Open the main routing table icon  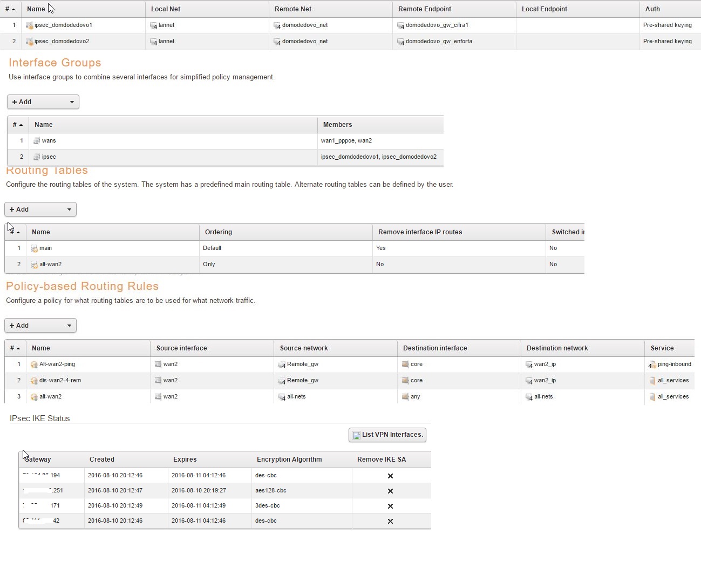point(34,248)
